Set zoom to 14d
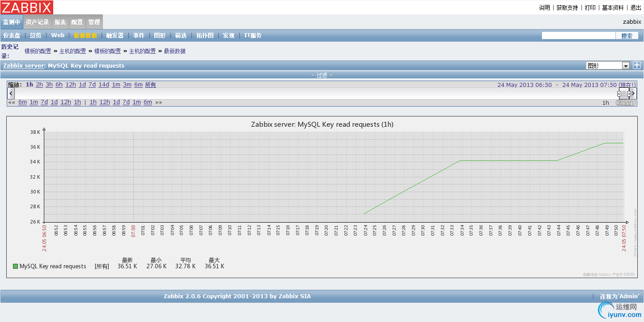Screen dimensions: 644x322 (104, 85)
